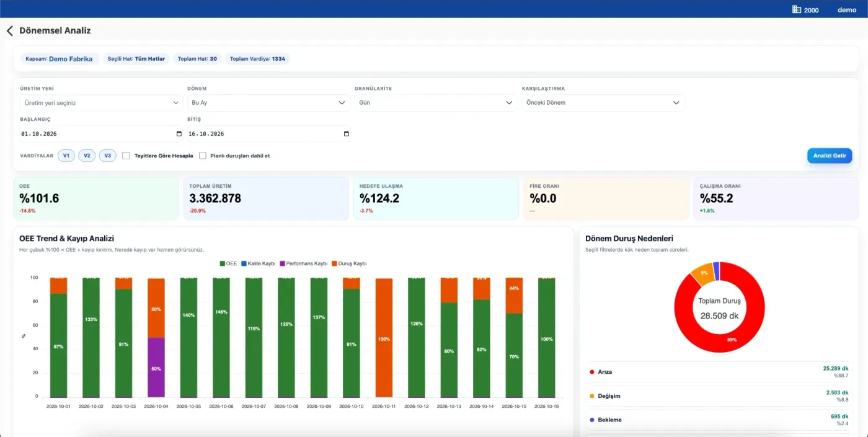Image resolution: width=868 pixels, height=437 pixels.
Task: Select the Kapsam: Demo Fabrika chip
Action: pyautogui.click(x=59, y=59)
